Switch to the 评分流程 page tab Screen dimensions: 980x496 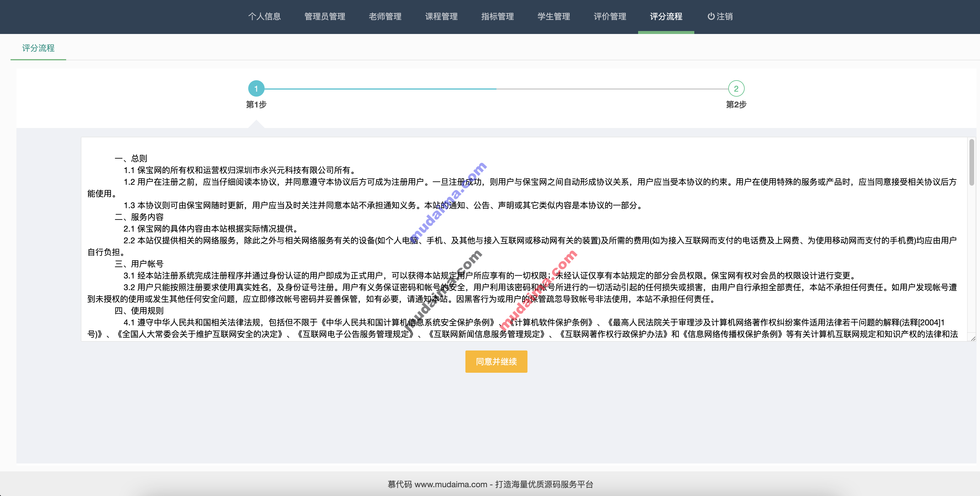coord(38,48)
